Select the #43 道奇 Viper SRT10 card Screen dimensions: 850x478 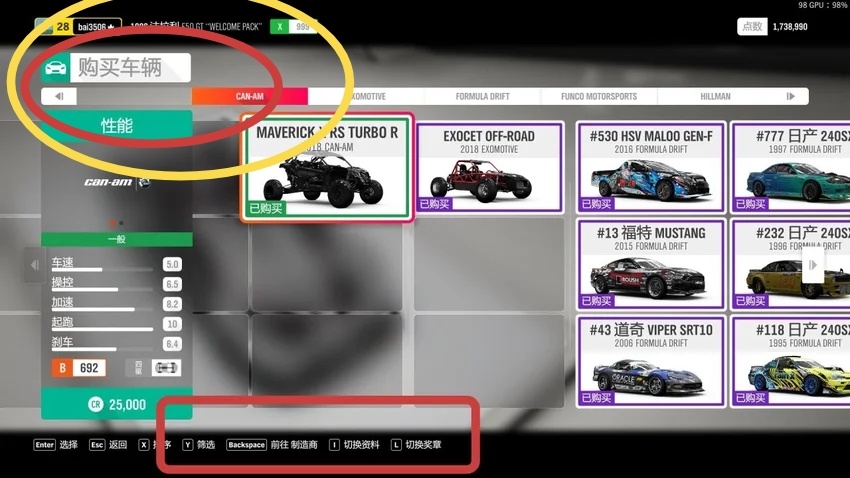651,361
